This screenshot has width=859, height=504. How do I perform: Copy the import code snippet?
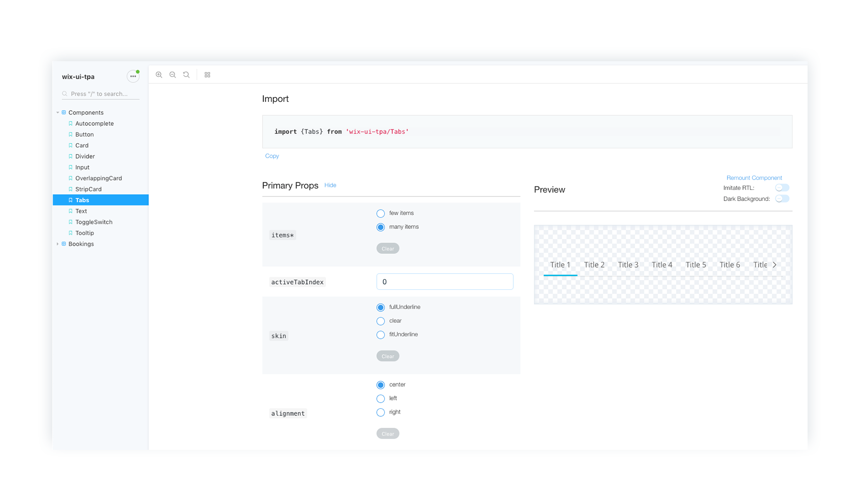click(272, 156)
